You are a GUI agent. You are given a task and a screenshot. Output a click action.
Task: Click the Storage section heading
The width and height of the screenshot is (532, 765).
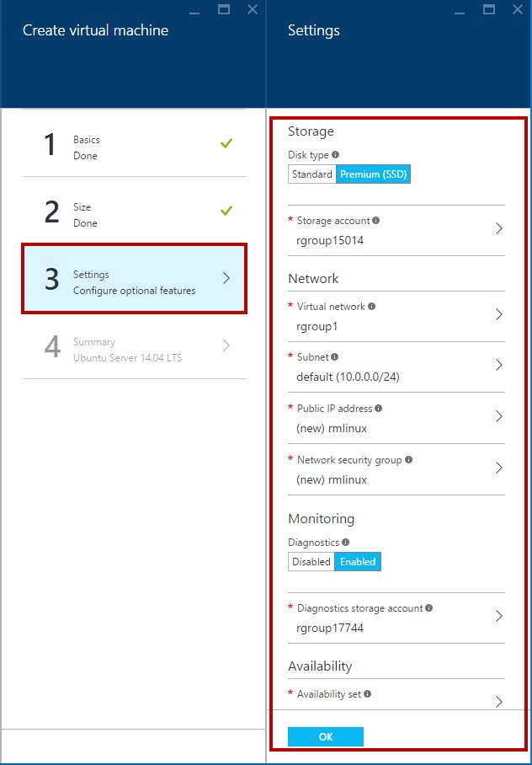[x=311, y=131]
